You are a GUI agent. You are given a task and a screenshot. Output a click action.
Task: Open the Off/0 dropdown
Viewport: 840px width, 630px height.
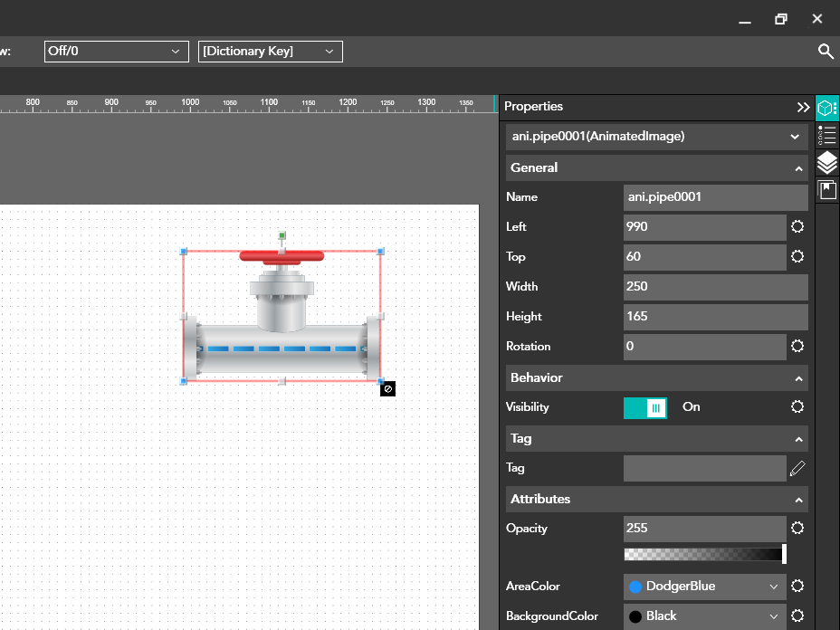click(x=116, y=52)
